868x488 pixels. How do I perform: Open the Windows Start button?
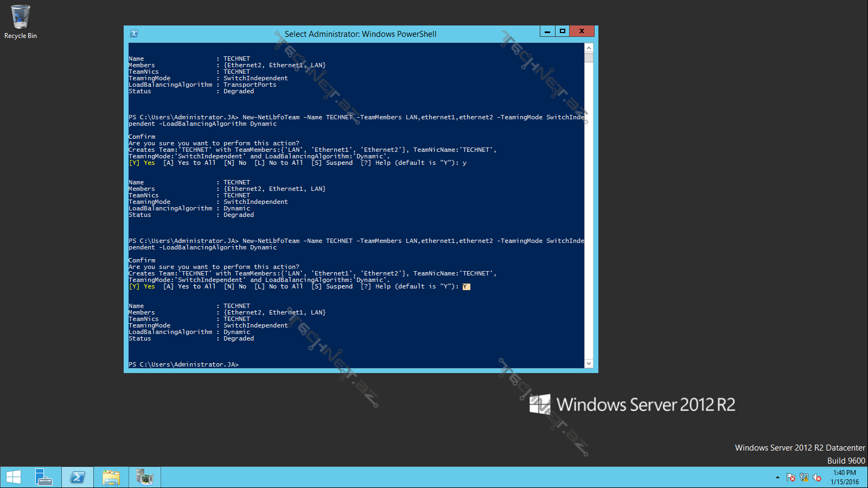click(14, 477)
